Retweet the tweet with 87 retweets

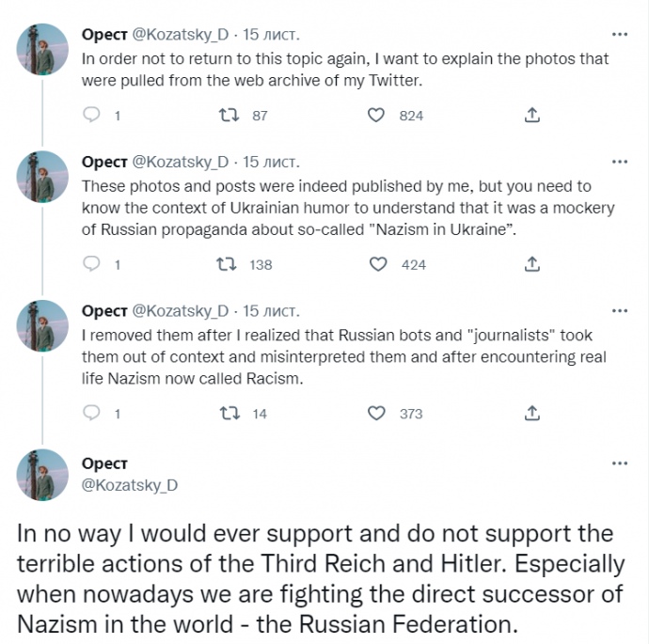tap(228, 115)
